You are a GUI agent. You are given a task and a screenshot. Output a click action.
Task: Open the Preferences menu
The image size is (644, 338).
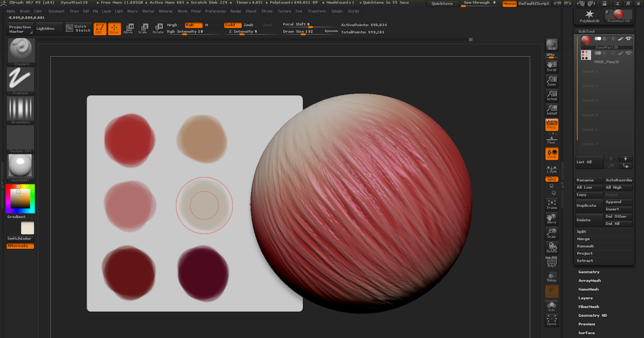point(215,11)
